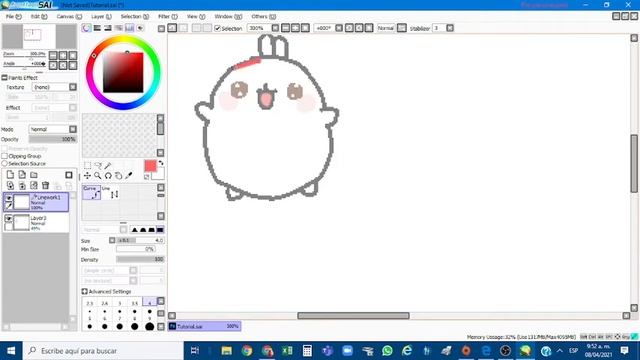The image size is (640, 360).
Task: Open the rotation angle dropdown in toolbar
Action: click(339, 28)
